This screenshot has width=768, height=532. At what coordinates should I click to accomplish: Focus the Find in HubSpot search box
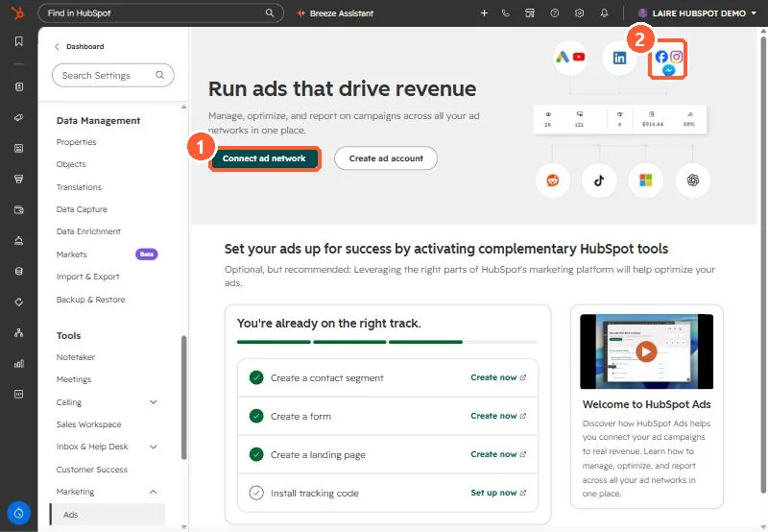click(x=160, y=13)
